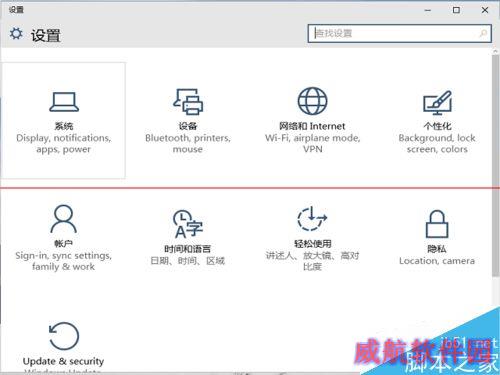Click the 时间和语言 label
Viewport: 500px width, 375px height.
click(188, 249)
